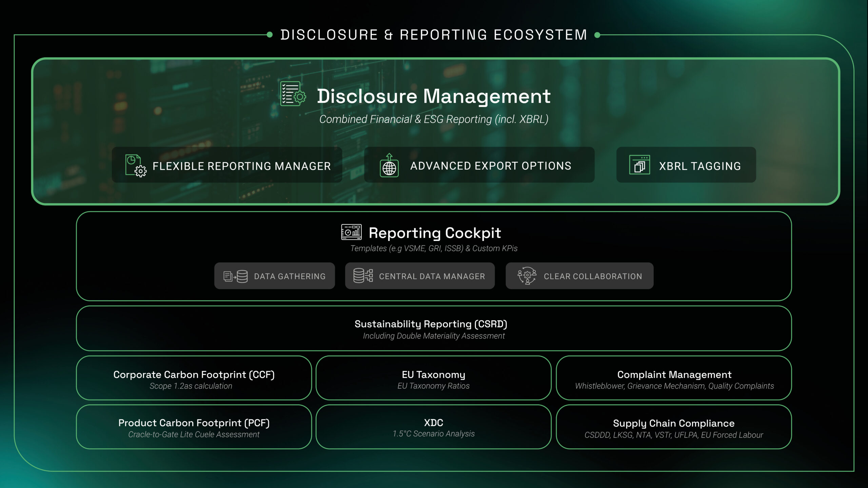Select the Corporate Carbon Footprint (CCF) box
The image size is (868, 488).
click(194, 378)
